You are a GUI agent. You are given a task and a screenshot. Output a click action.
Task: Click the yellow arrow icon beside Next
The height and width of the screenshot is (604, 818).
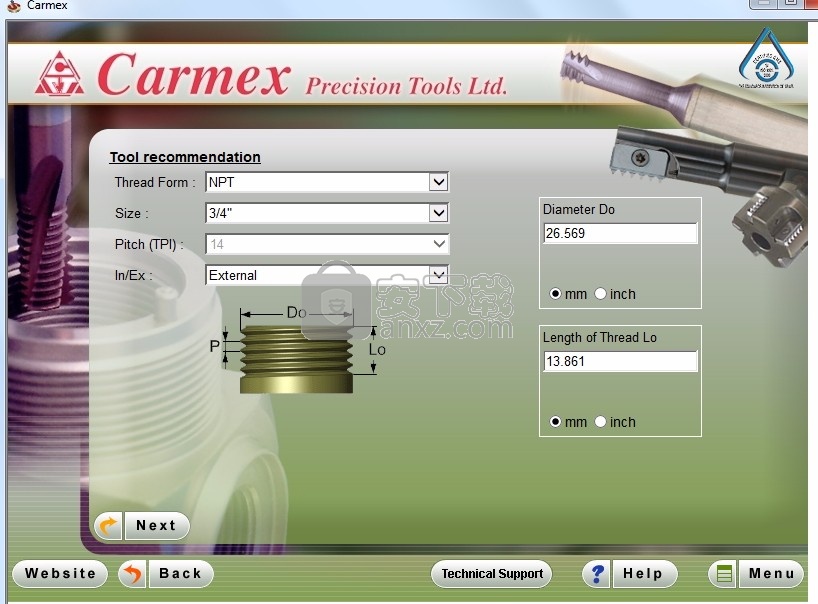pyautogui.click(x=109, y=526)
